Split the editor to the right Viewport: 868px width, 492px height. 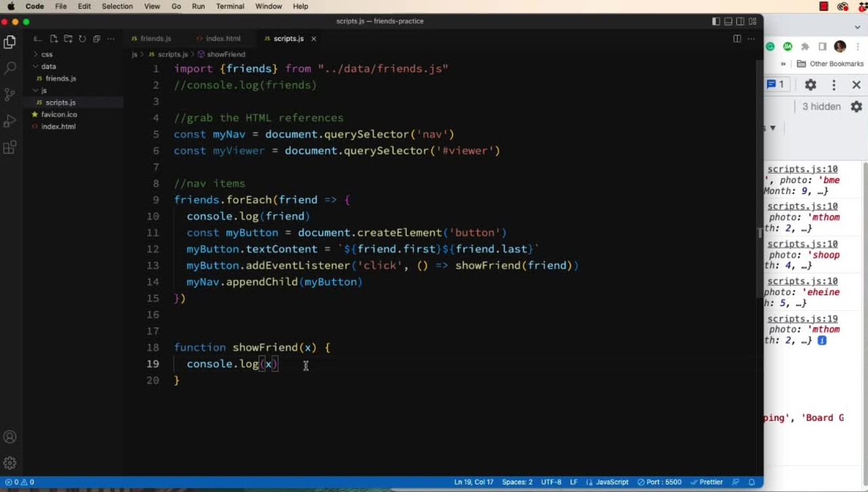(737, 39)
